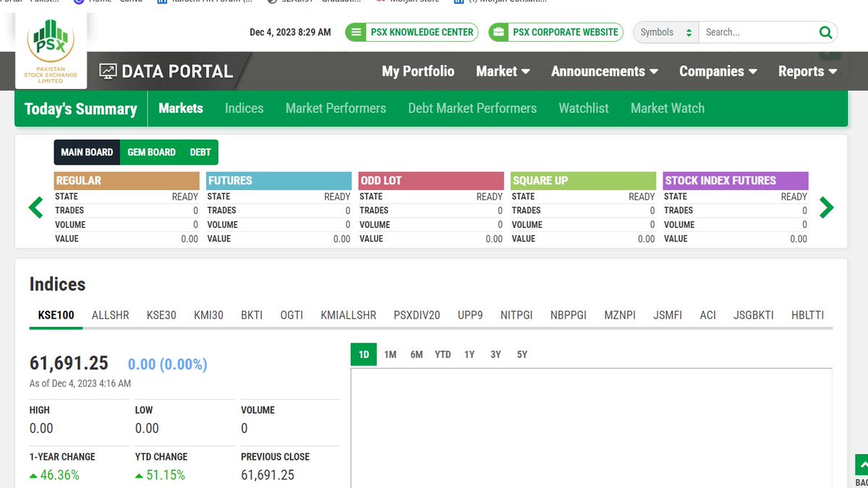Image resolution: width=868 pixels, height=488 pixels.
Task: Switch to GEM BOARD
Action: tap(151, 152)
